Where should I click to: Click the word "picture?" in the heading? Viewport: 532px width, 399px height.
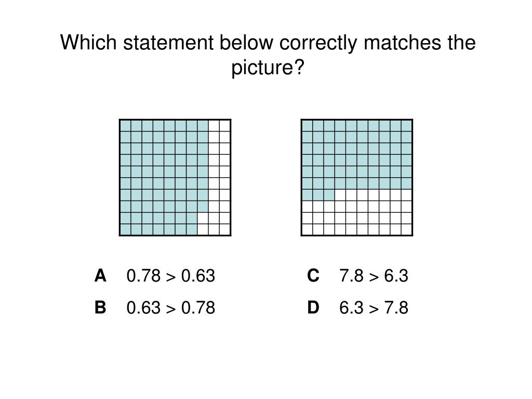268,67
